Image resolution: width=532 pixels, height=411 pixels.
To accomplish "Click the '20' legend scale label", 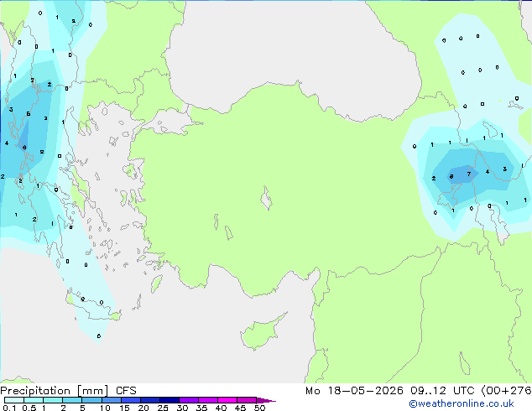I will [x=143, y=408].
